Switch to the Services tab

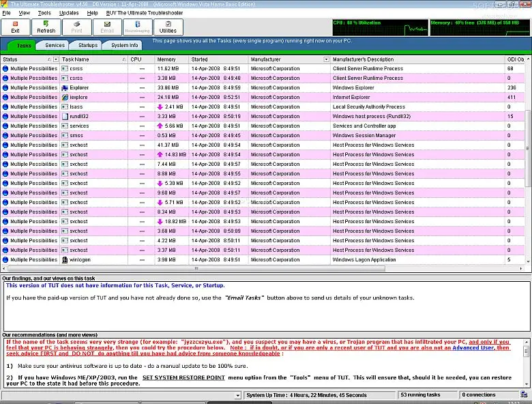[x=55, y=45]
